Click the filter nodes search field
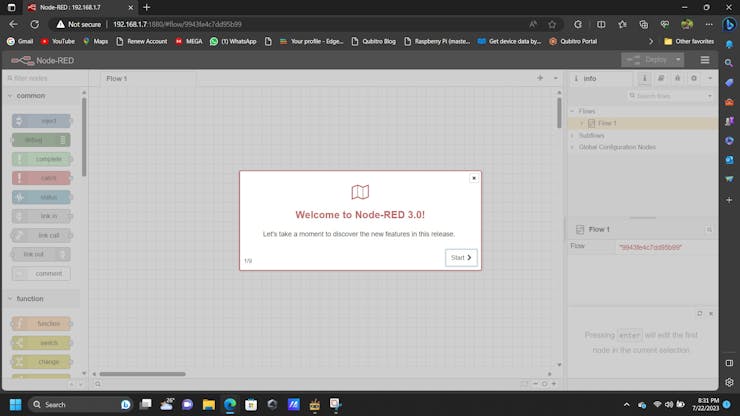 45,78
